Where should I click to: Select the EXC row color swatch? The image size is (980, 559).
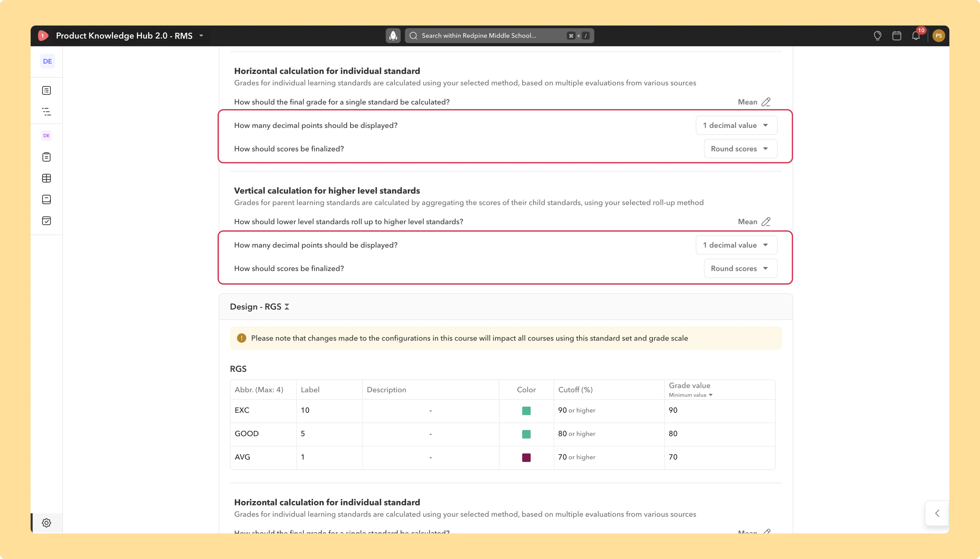(526, 411)
